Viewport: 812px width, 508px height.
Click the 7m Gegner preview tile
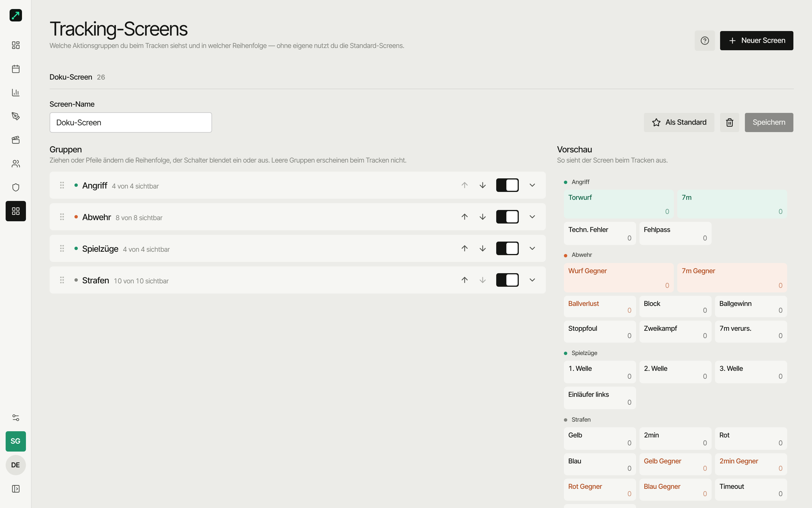[732, 277]
